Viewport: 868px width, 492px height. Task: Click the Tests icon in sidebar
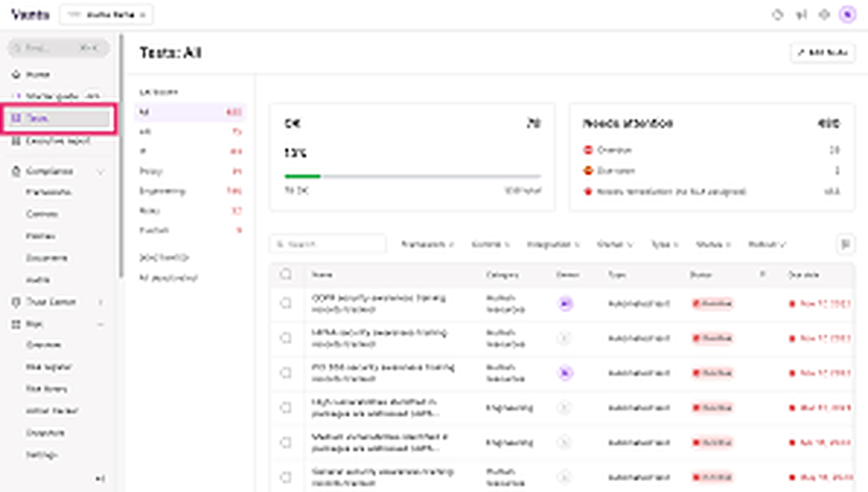click(17, 117)
